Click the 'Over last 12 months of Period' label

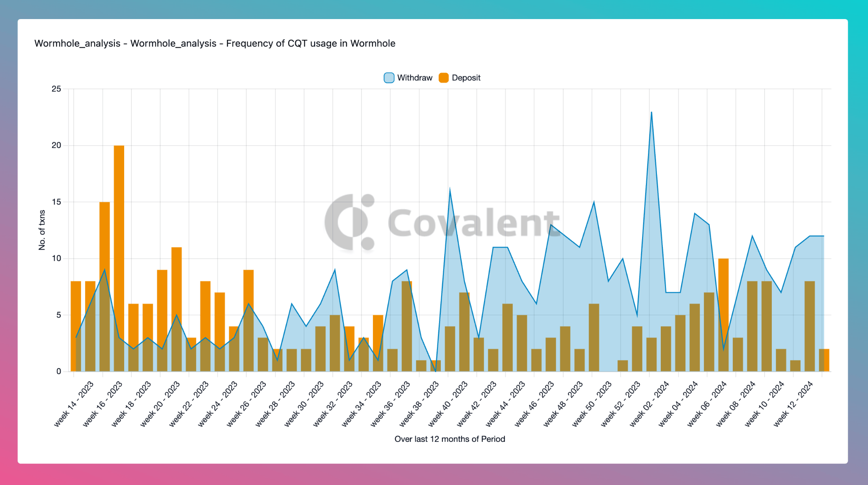pos(450,439)
